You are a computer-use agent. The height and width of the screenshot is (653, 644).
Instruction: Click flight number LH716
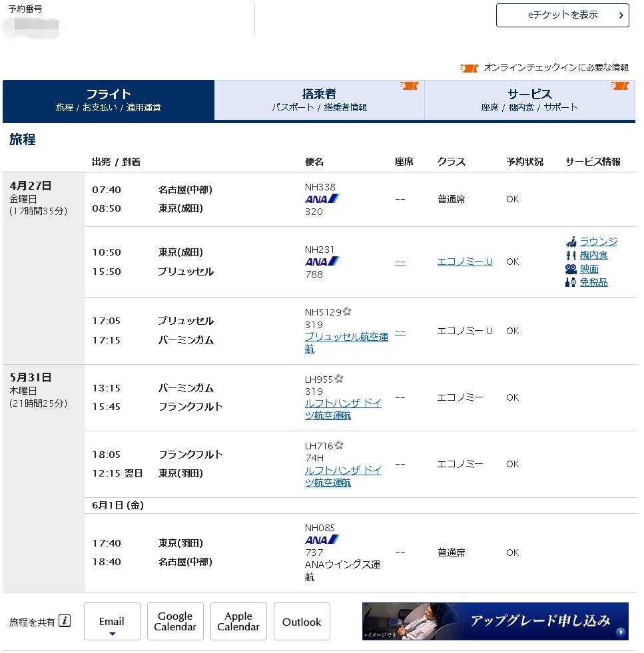point(318,445)
